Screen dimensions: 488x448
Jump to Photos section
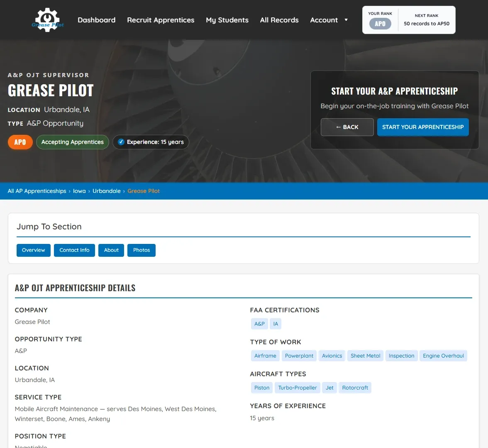click(141, 250)
